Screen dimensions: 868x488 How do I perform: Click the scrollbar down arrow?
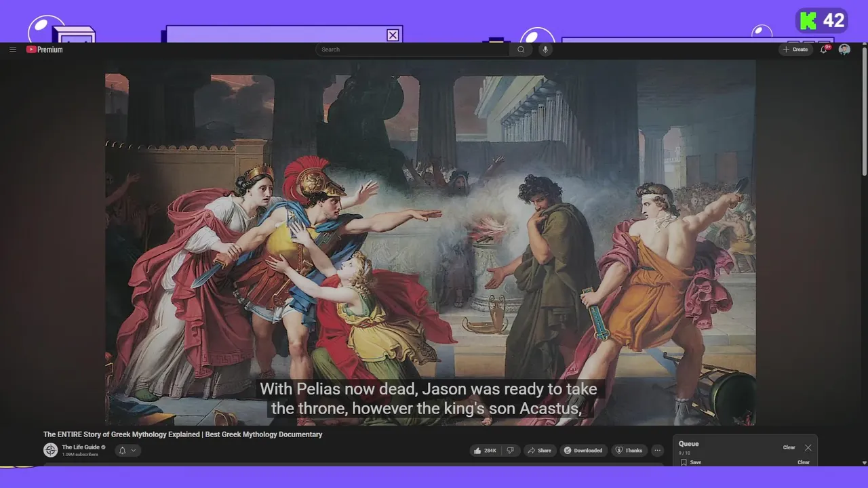tap(863, 462)
